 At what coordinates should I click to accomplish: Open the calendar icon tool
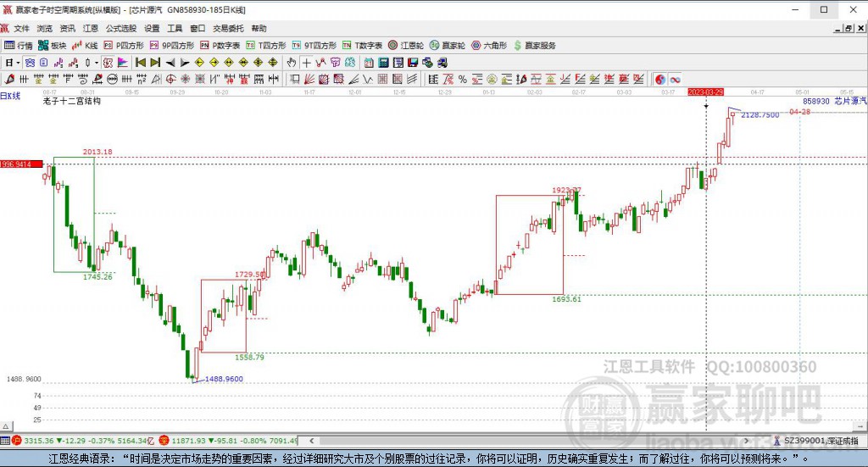pyautogui.click(x=368, y=63)
